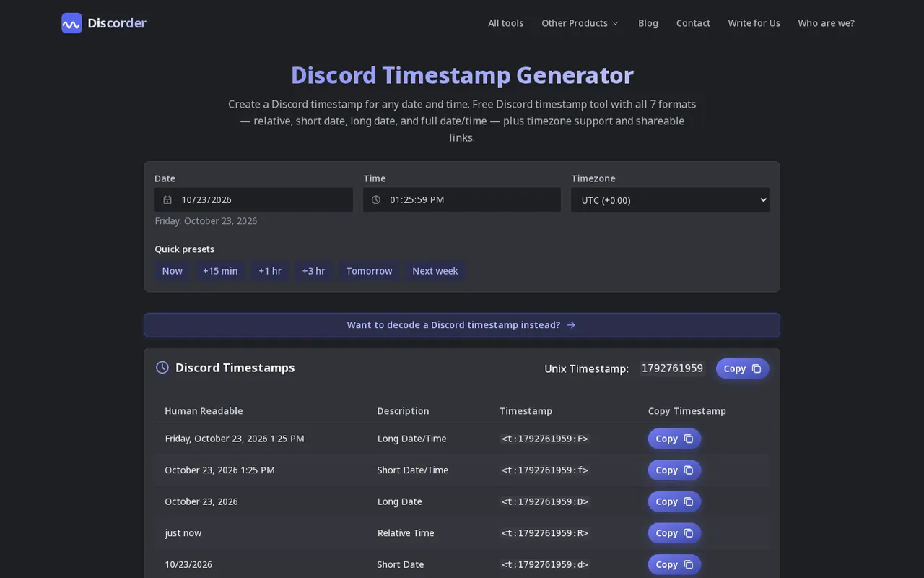Copy the Long Date timestamp
924x578 pixels.
tap(674, 501)
